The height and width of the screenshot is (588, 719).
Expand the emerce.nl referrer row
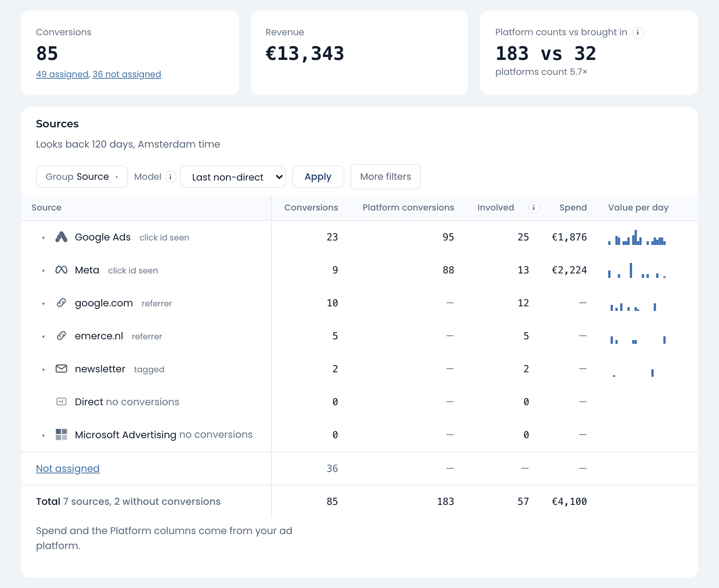43,337
